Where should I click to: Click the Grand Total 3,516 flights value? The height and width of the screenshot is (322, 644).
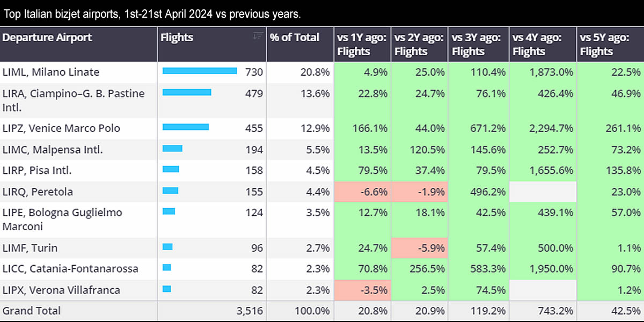[x=250, y=311]
